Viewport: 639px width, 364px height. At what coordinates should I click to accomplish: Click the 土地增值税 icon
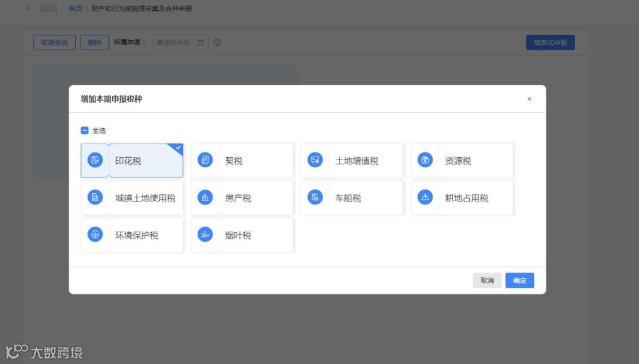coord(315,160)
